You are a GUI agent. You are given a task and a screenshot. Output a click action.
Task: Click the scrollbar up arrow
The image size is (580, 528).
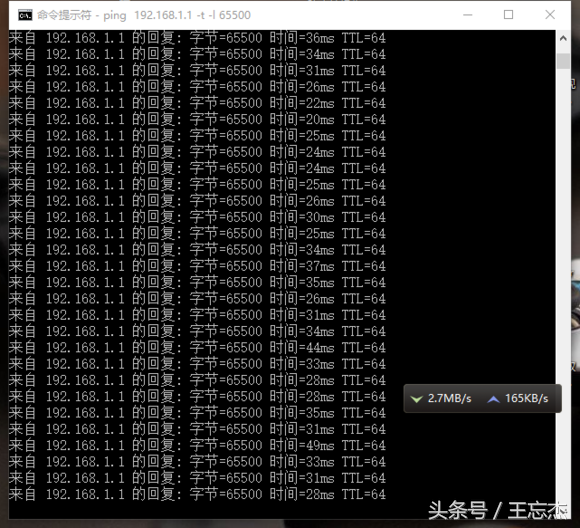coord(563,38)
